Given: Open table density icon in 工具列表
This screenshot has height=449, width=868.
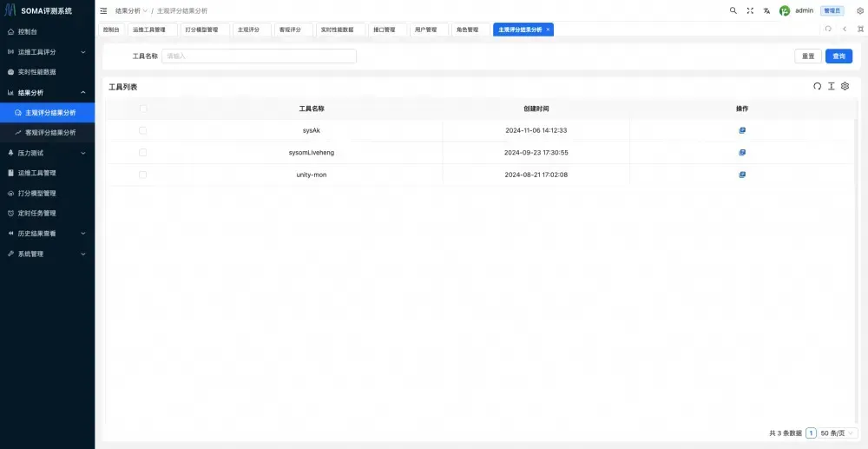Looking at the screenshot, I should [x=831, y=86].
